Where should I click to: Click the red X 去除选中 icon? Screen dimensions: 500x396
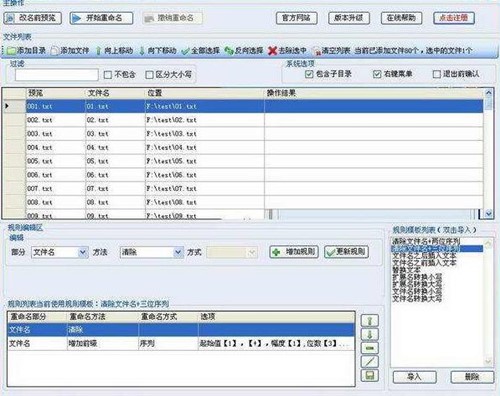pyautogui.click(x=272, y=51)
